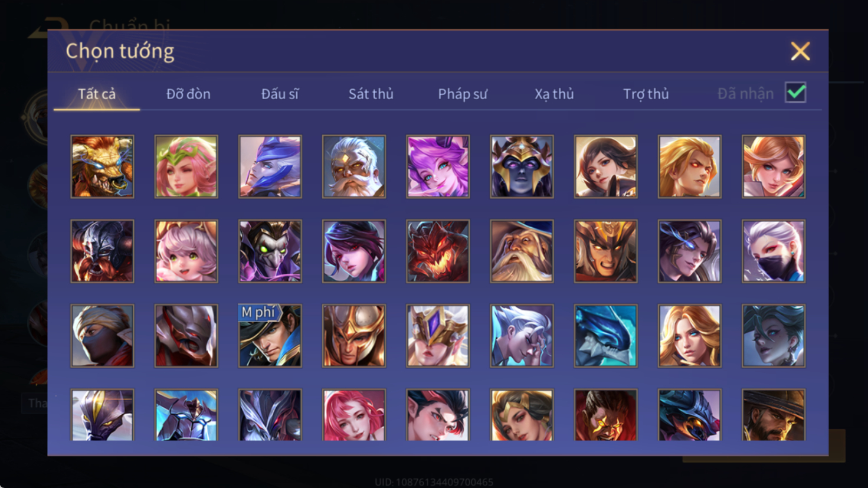The height and width of the screenshot is (488, 868).
Task: Select the pink-haired girl with flower crown
Action: coord(186,166)
